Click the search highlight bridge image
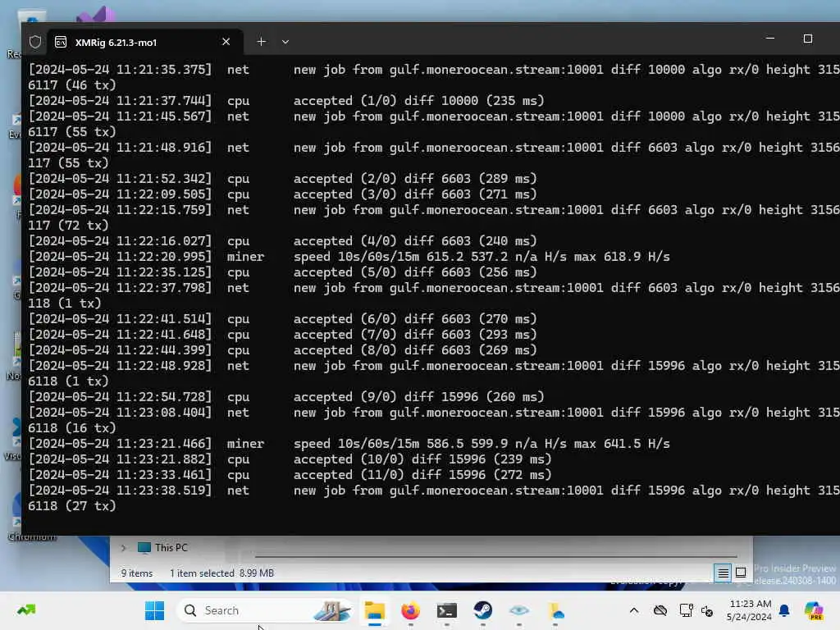This screenshot has height=630, width=840. (331, 610)
